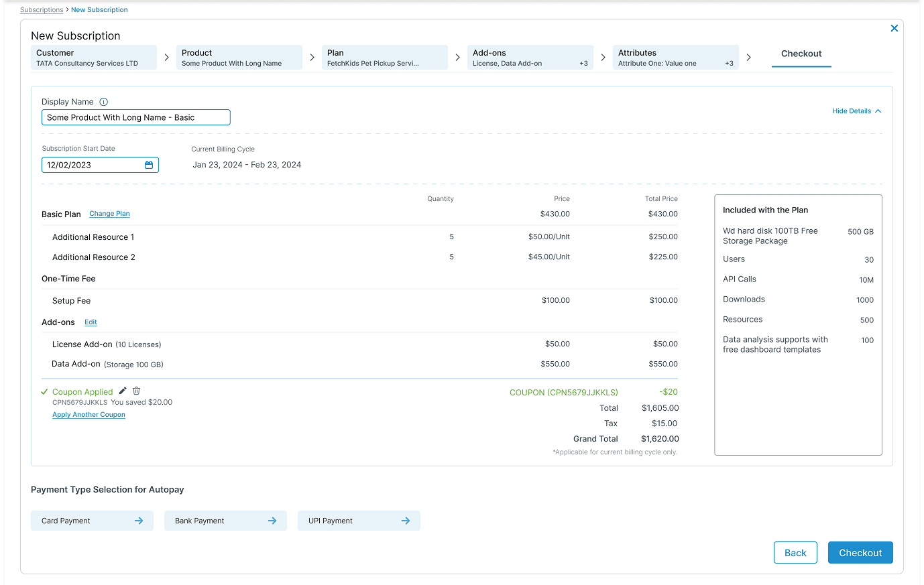
Task: Edit the Add-ons section
Action: coord(91,322)
